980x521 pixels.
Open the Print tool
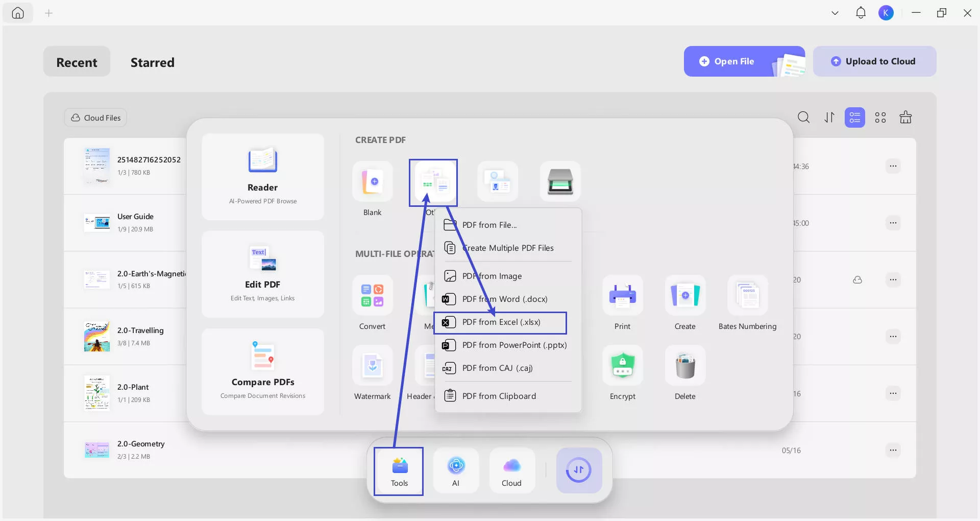pyautogui.click(x=622, y=296)
